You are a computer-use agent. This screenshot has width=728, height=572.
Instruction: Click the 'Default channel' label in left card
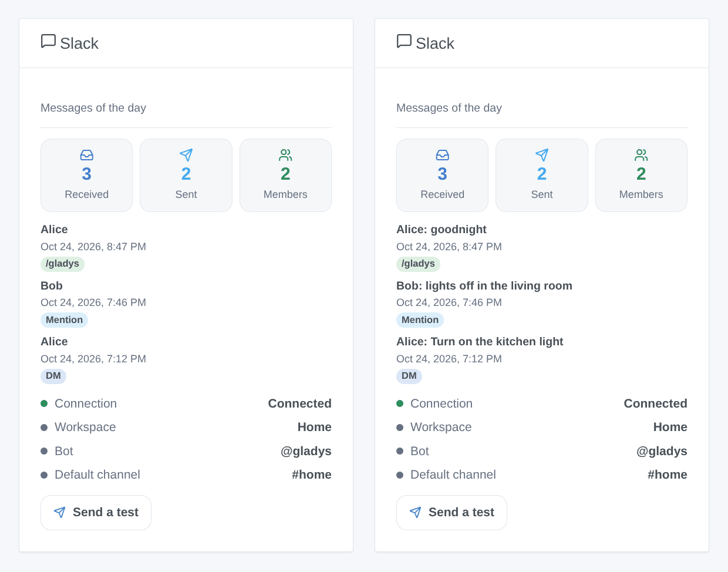97,475
